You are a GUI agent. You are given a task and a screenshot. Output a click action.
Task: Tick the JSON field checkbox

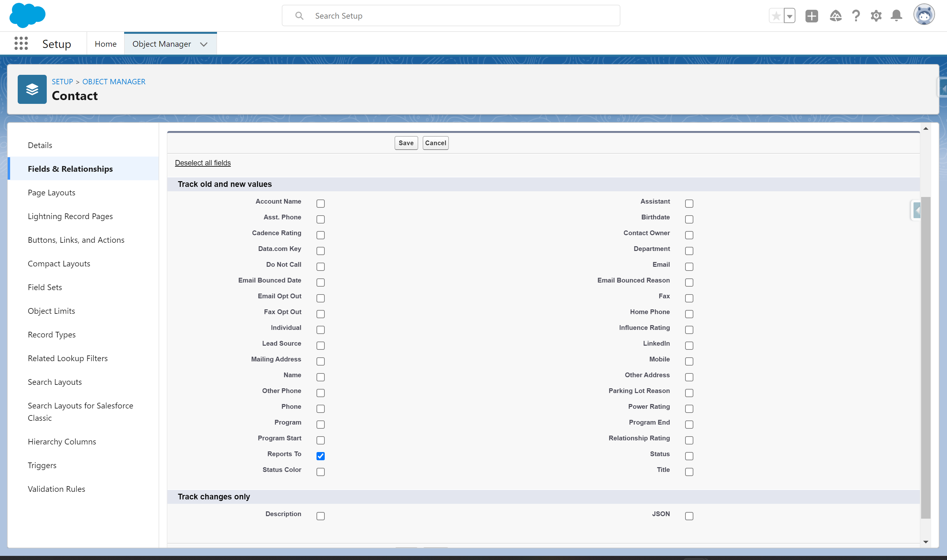pyautogui.click(x=689, y=516)
